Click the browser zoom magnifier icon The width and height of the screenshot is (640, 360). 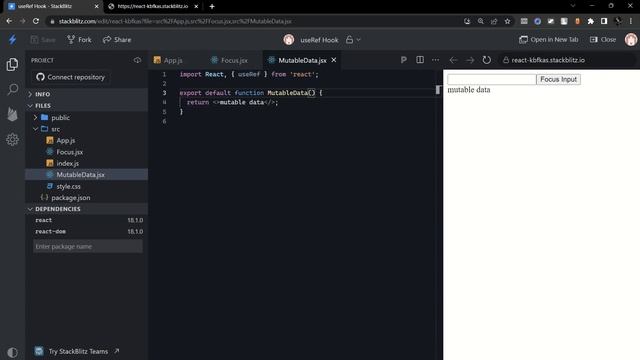[481, 21]
